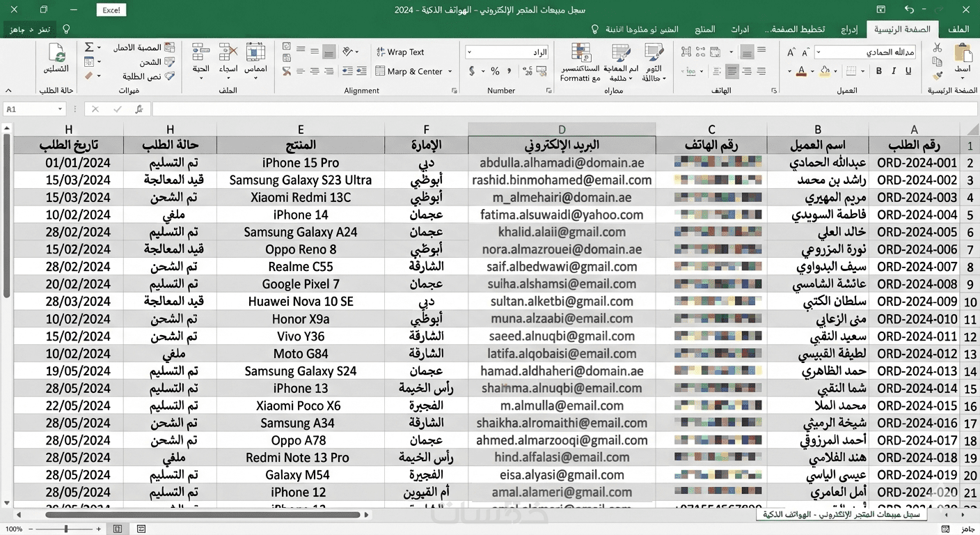Open the Merge & Center dropdown arrow
The height and width of the screenshot is (535, 980).
click(450, 72)
